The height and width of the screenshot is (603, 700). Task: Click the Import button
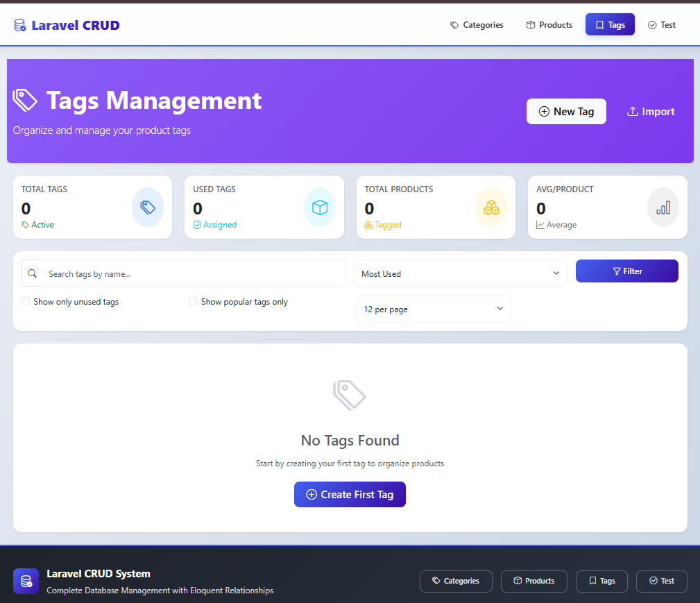pyautogui.click(x=651, y=111)
